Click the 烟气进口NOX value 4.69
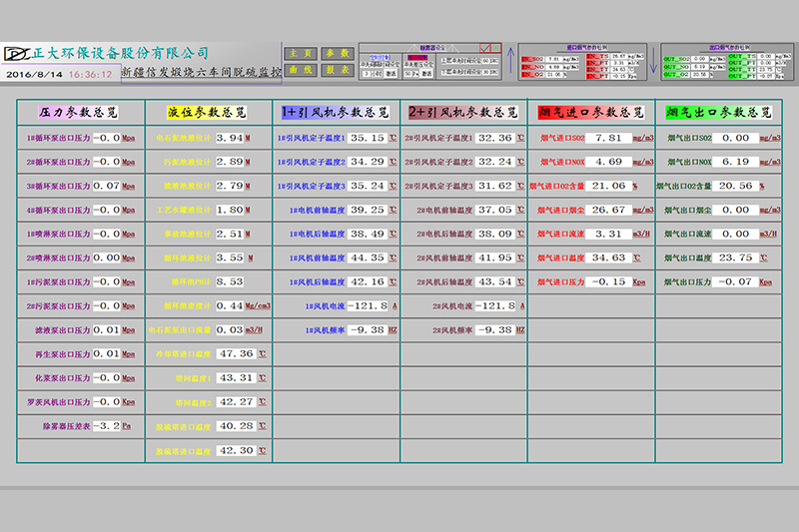The height and width of the screenshot is (532, 799). click(608, 162)
